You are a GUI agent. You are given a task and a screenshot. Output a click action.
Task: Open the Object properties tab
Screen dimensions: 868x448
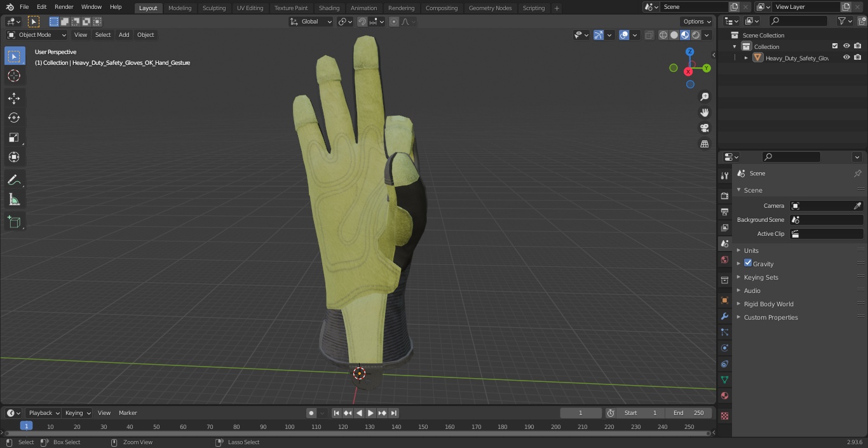(x=724, y=300)
